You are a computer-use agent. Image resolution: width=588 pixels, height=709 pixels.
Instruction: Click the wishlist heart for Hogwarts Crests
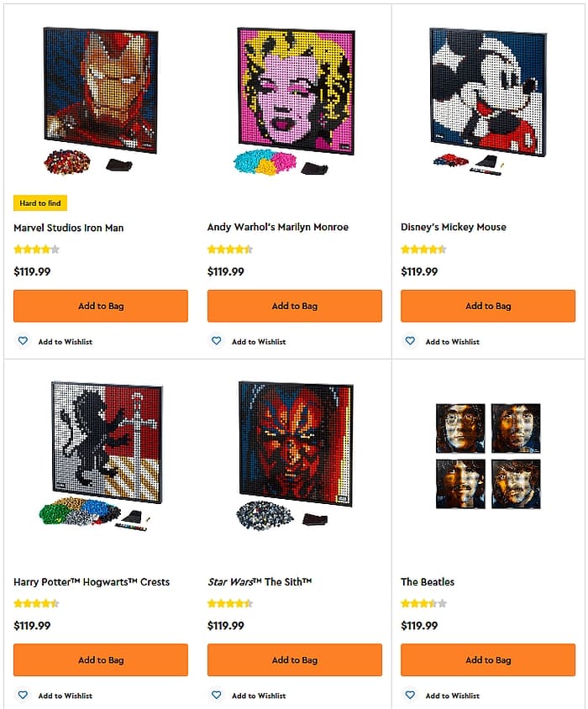pos(23,695)
